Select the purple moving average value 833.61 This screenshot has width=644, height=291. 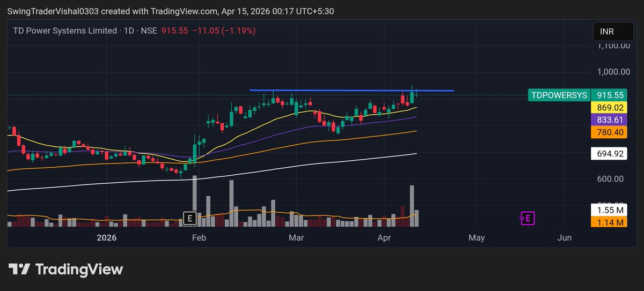click(609, 120)
